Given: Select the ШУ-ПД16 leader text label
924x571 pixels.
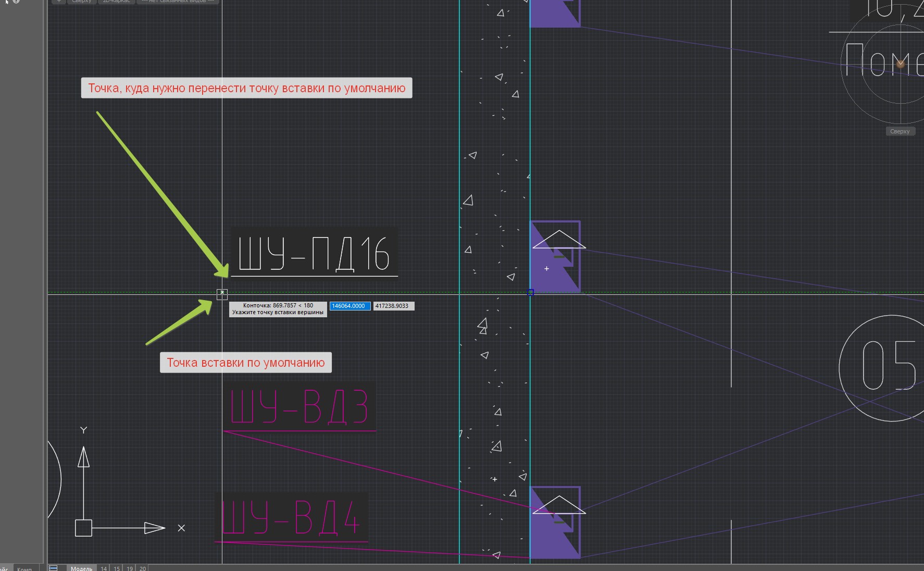Looking at the screenshot, I should (314, 254).
